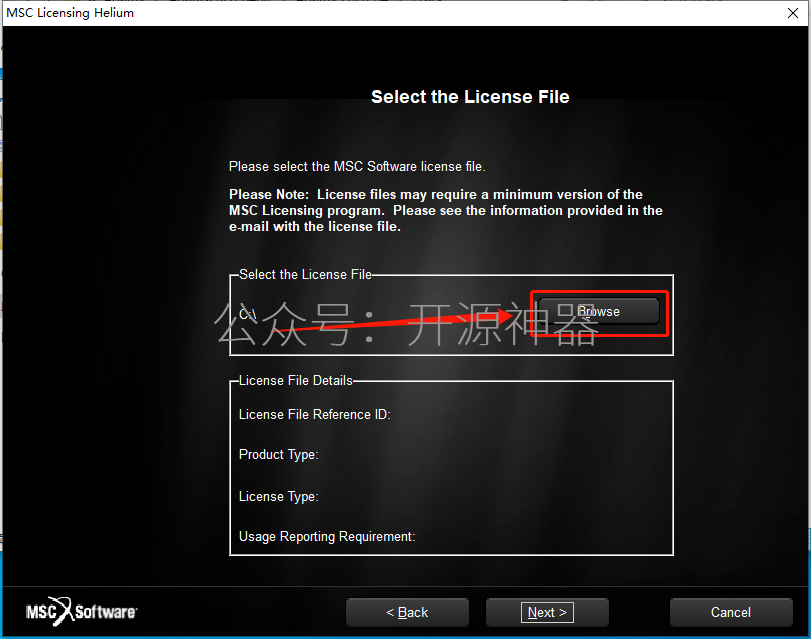Cancel the MSC Licensing installation
Image resolution: width=811 pixels, height=639 pixels.
click(731, 613)
